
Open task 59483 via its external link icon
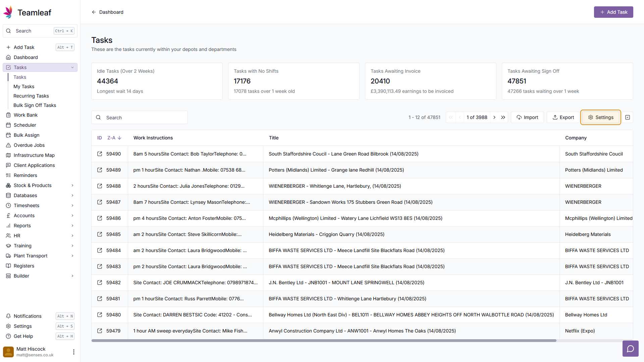click(x=100, y=266)
